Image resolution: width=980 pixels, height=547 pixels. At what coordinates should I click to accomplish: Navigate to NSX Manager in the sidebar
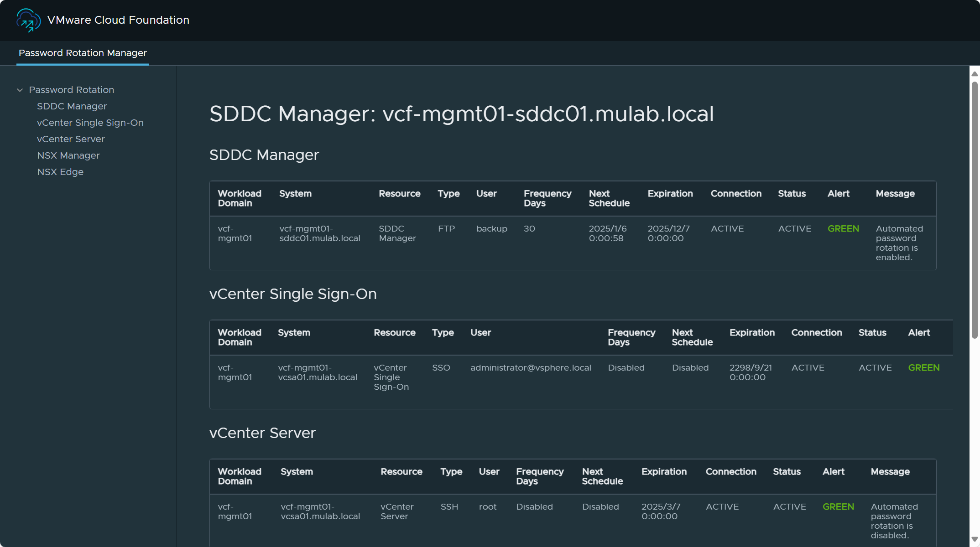68,155
